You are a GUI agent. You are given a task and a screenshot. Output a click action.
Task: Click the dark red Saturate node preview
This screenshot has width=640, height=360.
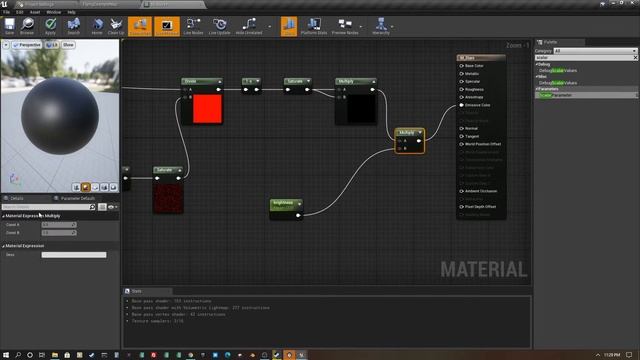(168, 198)
